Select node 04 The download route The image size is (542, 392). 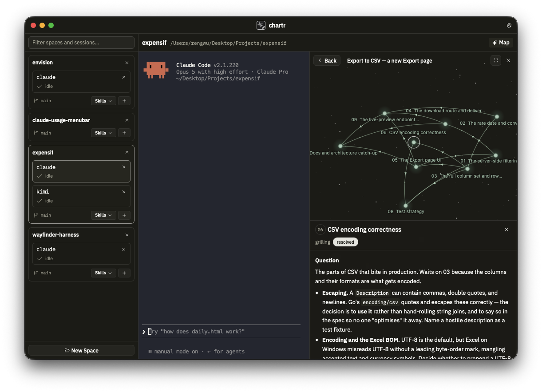point(445,124)
